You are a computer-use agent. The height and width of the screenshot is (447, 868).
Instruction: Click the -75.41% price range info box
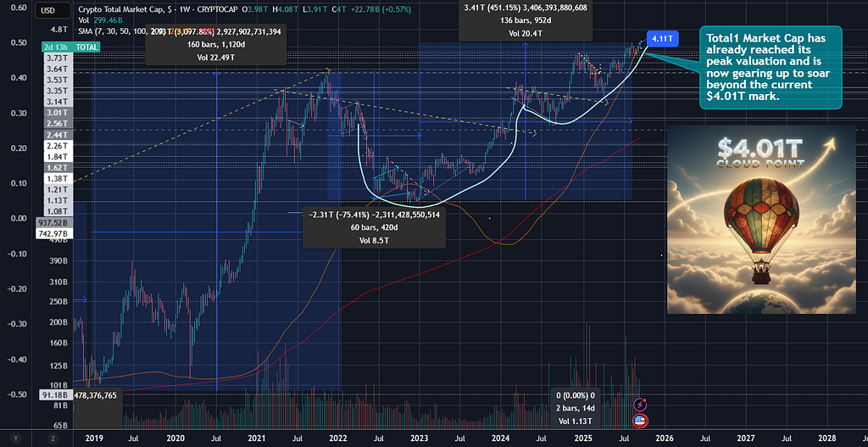(375, 227)
